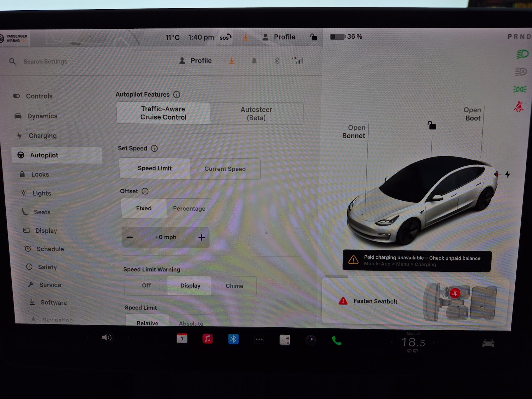Open the calendar app from the bottom dock
Image resolution: width=532 pixels, height=399 pixels.
182,339
